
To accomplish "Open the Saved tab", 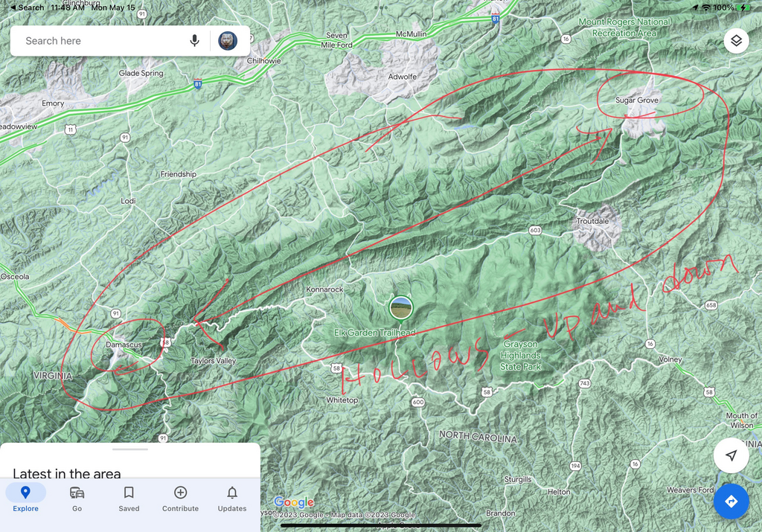I will coord(129,499).
